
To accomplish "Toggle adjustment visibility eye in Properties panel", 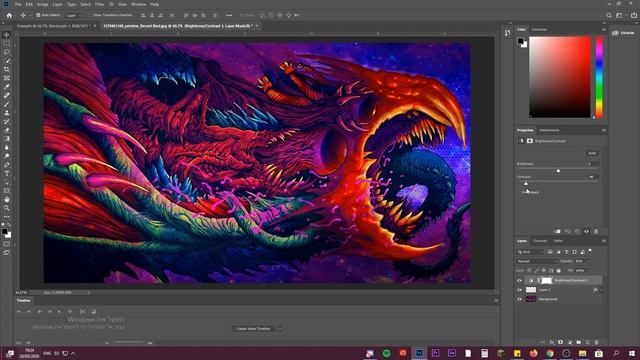I will click(x=587, y=231).
